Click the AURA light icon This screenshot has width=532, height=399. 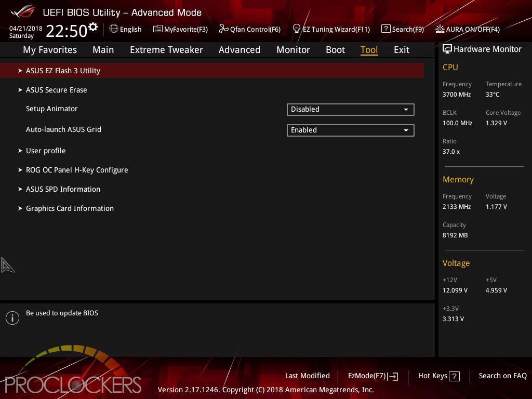click(440, 29)
